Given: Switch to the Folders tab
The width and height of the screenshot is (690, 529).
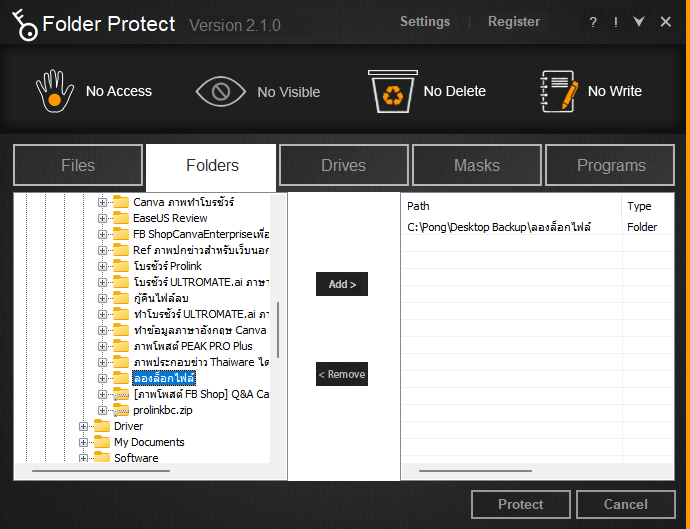Looking at the screenshot, I should click(x=212, y=166).
